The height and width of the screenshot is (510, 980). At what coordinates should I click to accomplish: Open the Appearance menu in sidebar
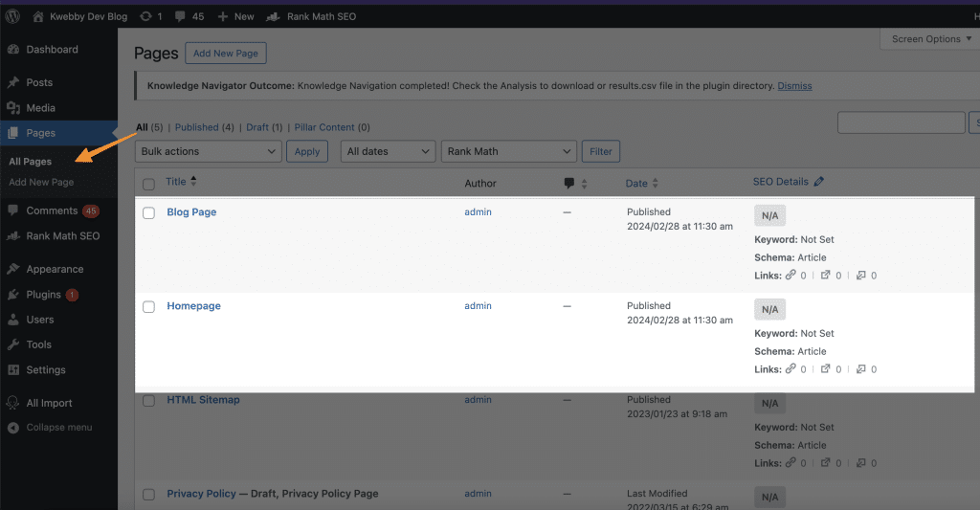click(x=55, y=269)
